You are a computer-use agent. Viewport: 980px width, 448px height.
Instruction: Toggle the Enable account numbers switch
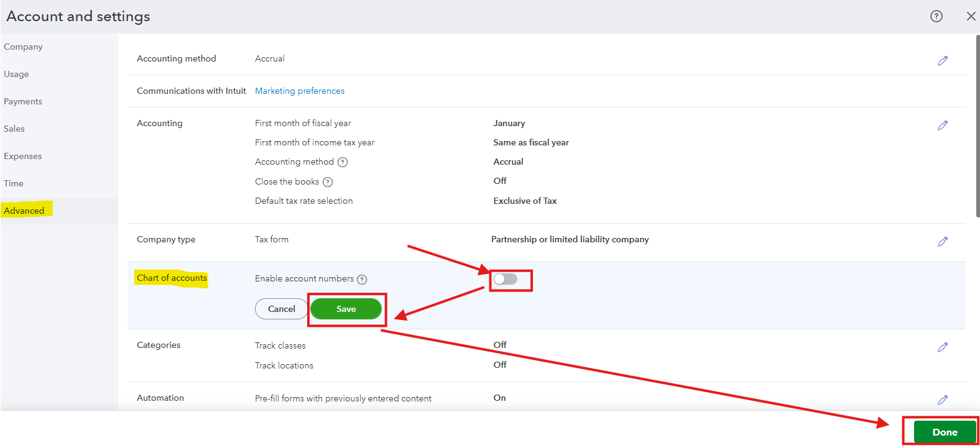[506, 279]
